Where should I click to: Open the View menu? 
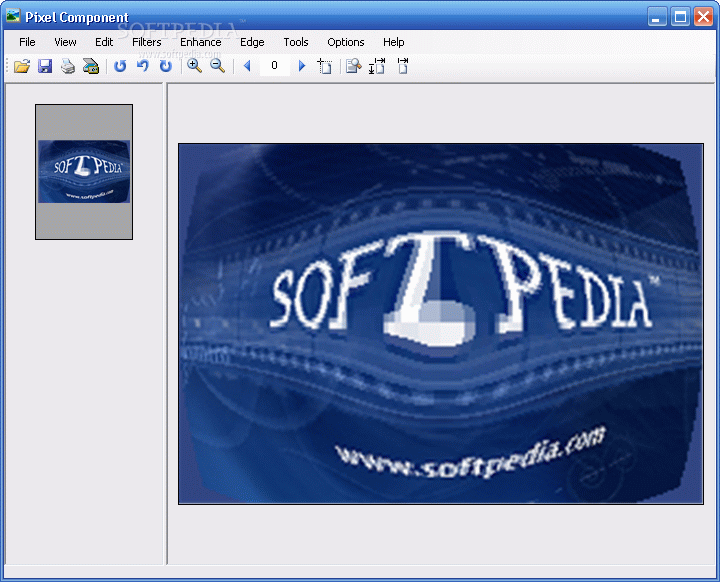click(x=65, y=42)
